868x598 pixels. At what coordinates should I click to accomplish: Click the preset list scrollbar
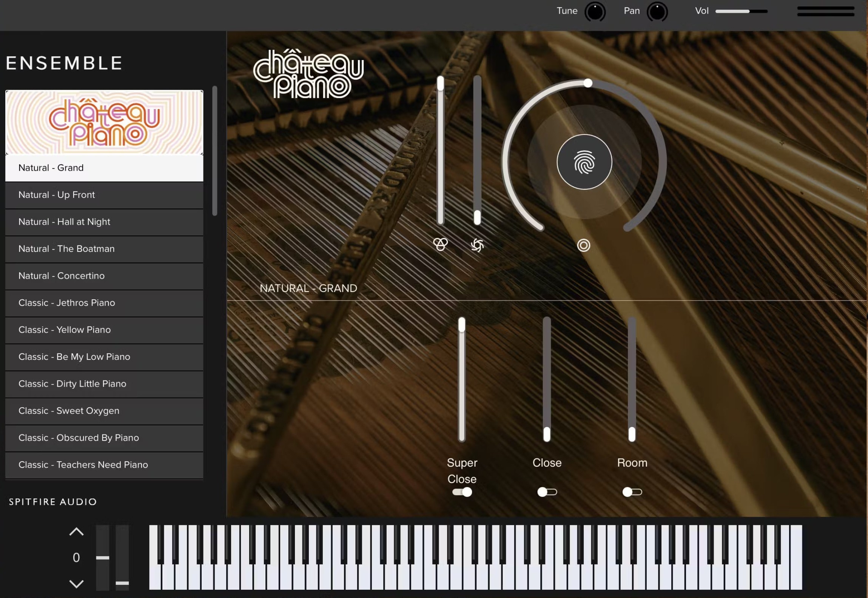point(214,151)
